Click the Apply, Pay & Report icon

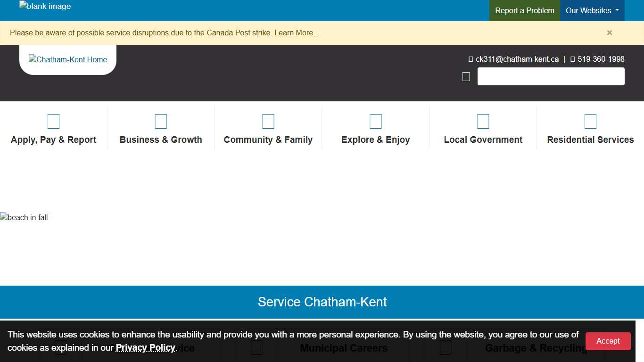point(53,121)
